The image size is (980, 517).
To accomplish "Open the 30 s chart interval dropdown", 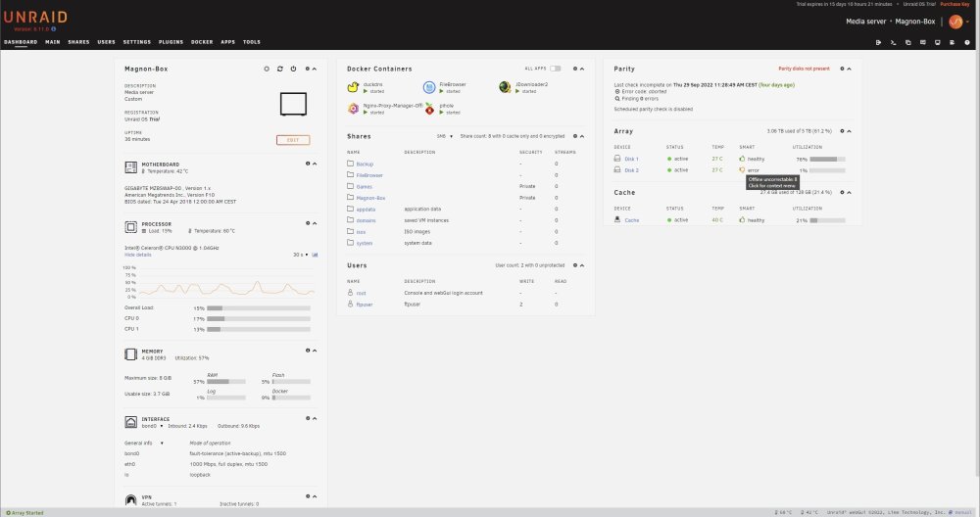I will coord(301,255).
